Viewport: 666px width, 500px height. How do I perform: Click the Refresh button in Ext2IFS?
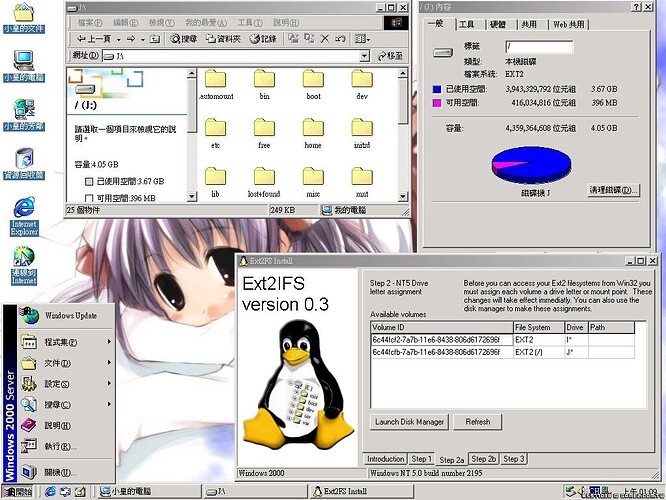pyautogui.click(x=477, y=422)
